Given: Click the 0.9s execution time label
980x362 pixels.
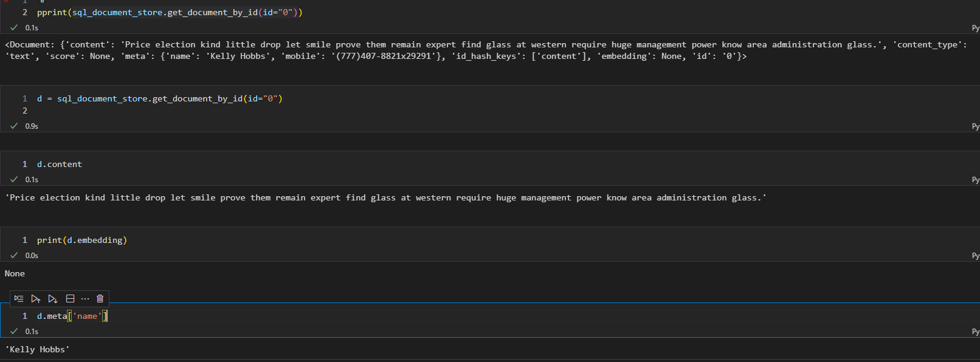Looking at the screenshot, I should coord(32,126).
